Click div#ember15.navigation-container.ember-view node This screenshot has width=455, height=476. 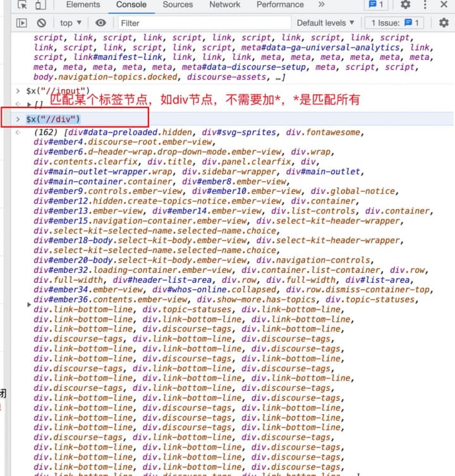pos(140,221)
